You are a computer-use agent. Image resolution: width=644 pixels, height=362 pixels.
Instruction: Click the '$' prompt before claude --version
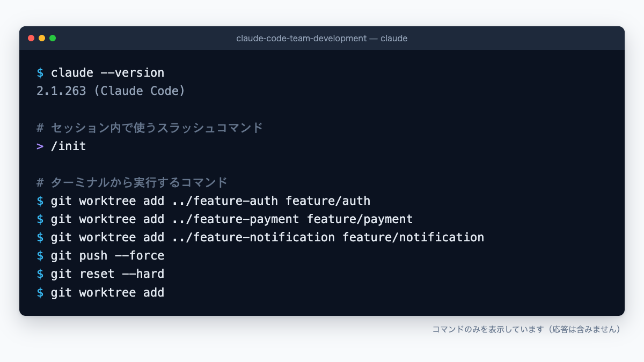coord(40,72)
